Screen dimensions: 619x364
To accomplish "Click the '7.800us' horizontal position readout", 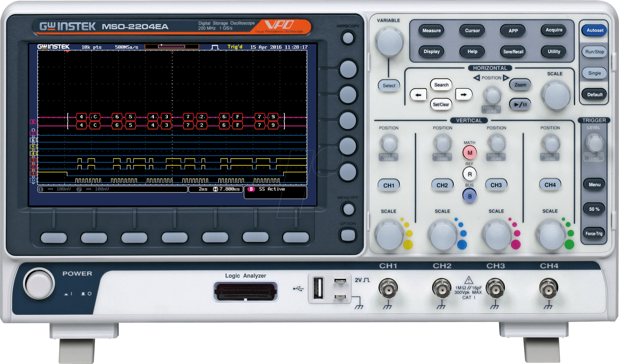I will click(x=230, y=189).
